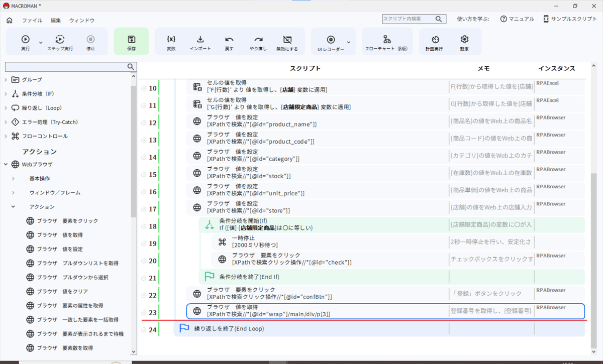Start ステップ実行 step execution

click(60, 42)
